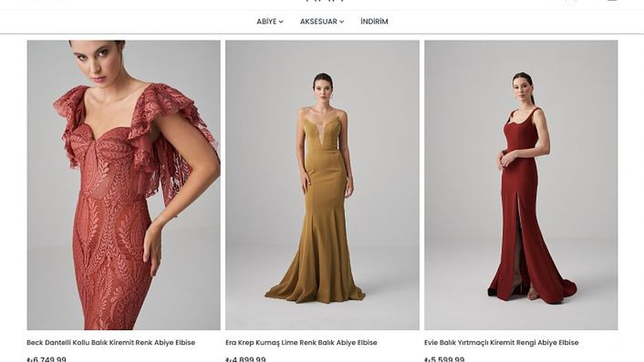Click Evie Balık Yırtmaçlı Kiremit Rengi title
Viewport: 644px width, 362px height.
point(501,342)
